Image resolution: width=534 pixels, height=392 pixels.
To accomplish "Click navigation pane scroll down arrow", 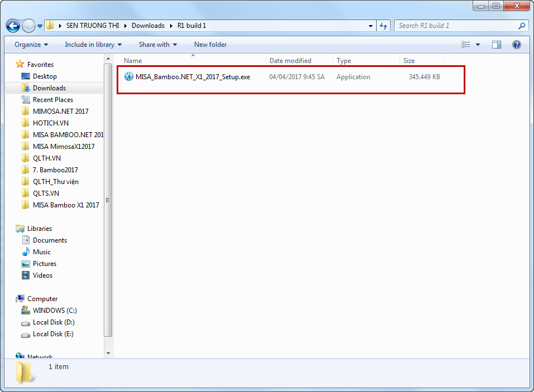I will (x=108, y=353).
